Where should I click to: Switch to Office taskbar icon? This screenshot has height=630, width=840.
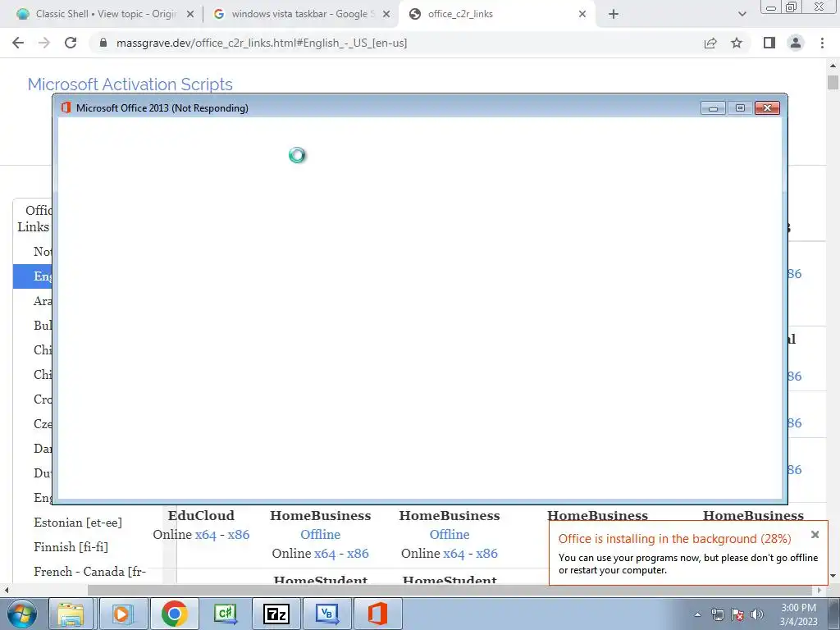point(377,614)
